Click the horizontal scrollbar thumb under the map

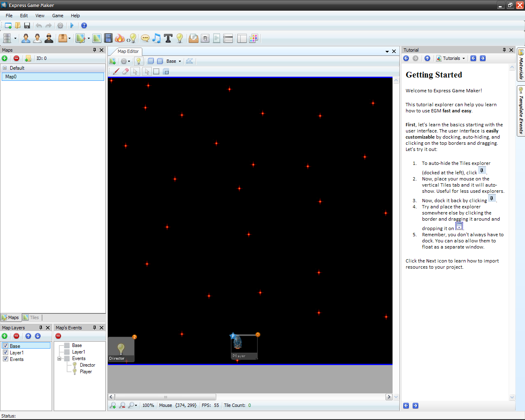point(165,397)
